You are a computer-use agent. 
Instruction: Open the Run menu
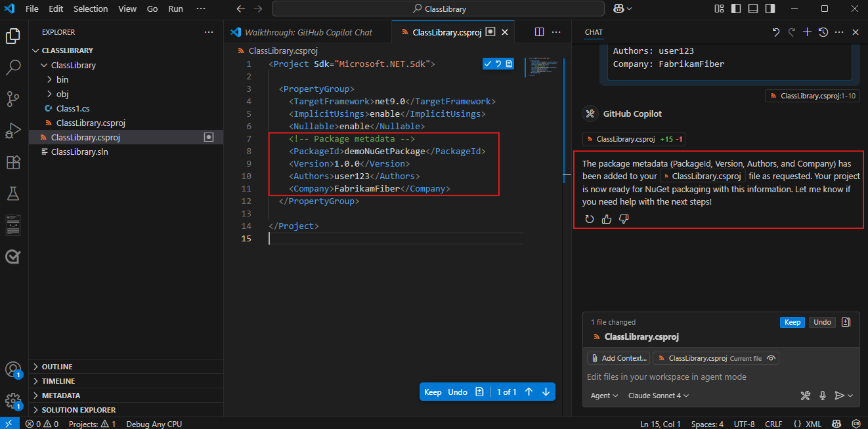175,9
